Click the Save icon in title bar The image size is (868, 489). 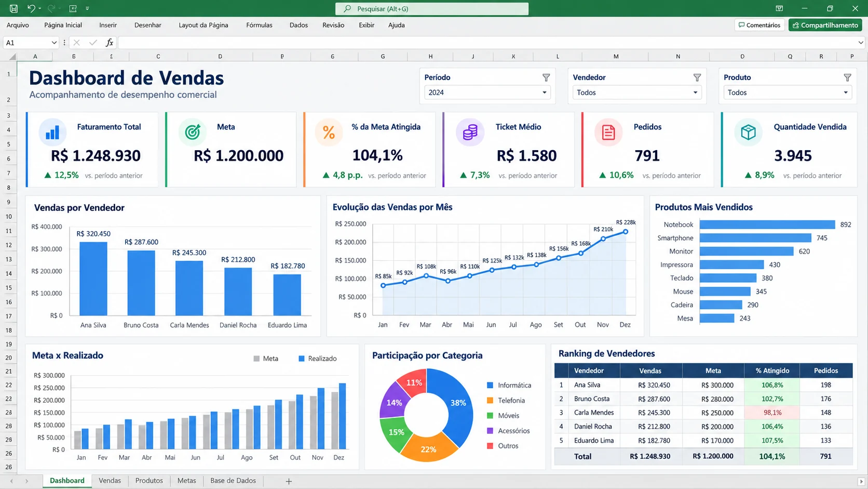13,8
